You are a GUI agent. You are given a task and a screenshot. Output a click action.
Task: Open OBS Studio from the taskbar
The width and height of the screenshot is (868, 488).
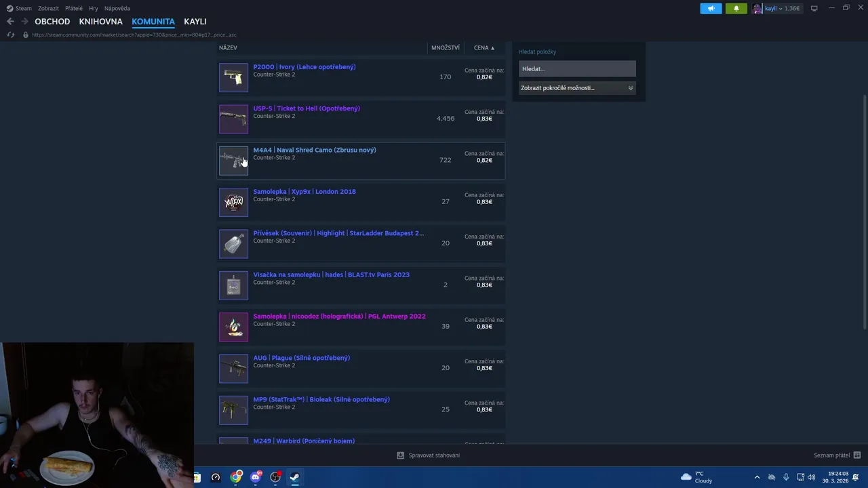point(275,477)
